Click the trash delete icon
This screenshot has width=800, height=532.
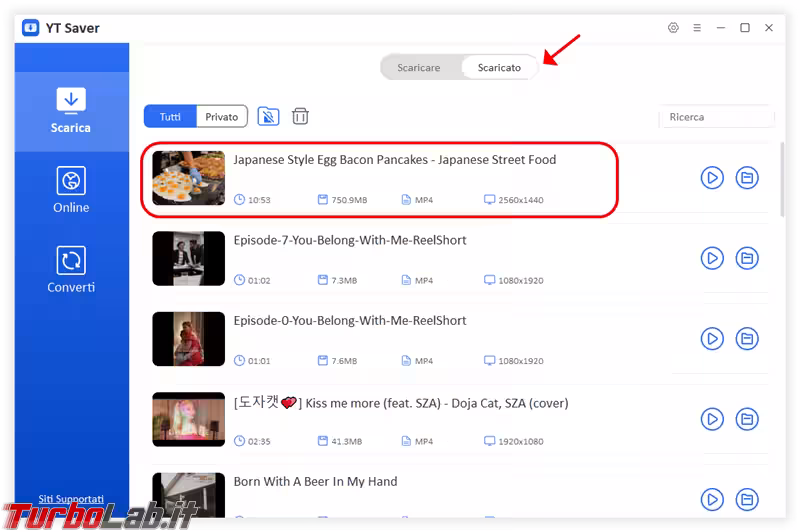(x=300, y=116)
